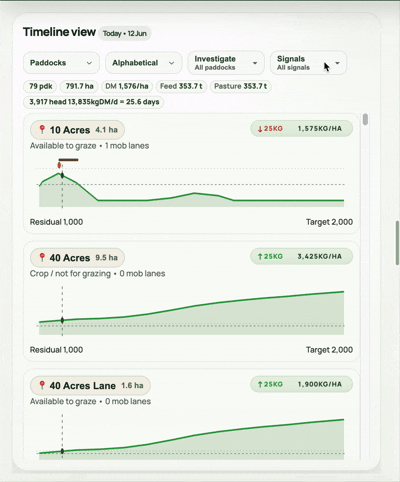Click the today marker on 10 Acres chart
Screen dimensions: 400x482
62,176
